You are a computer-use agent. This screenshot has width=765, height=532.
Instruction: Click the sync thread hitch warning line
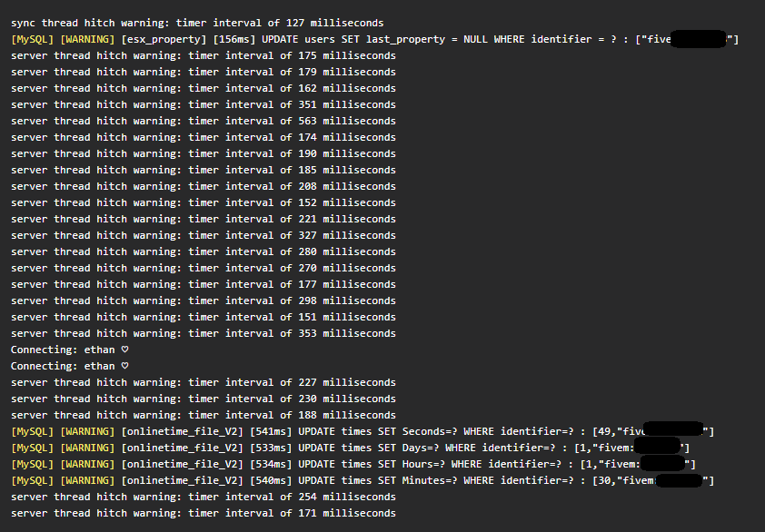tap(197, 23)
